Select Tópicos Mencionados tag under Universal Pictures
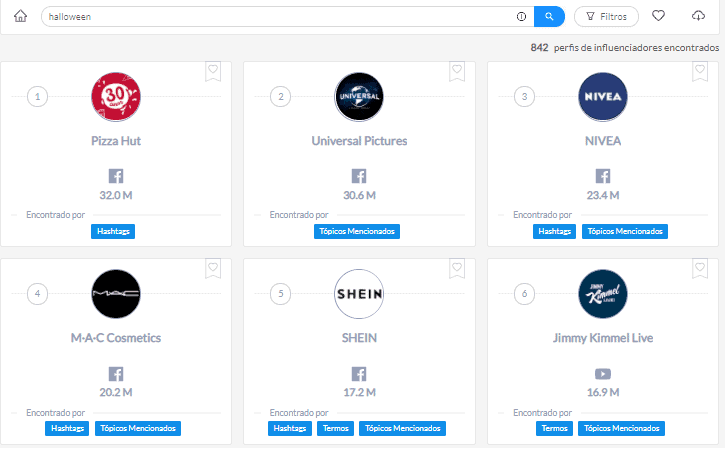This screenshot has height=459, width=728. [359, 231]
